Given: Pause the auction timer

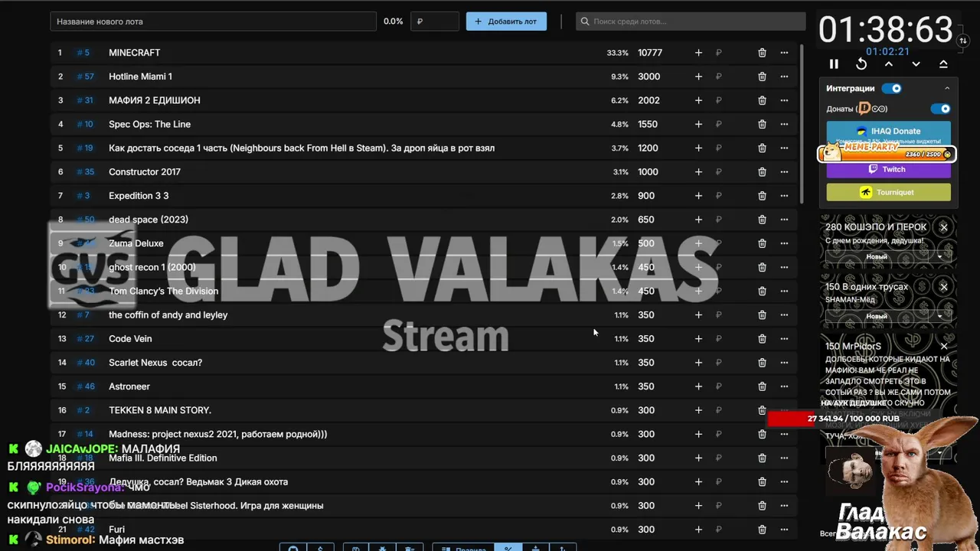Looking at the screenshot, I should [834, 64].
